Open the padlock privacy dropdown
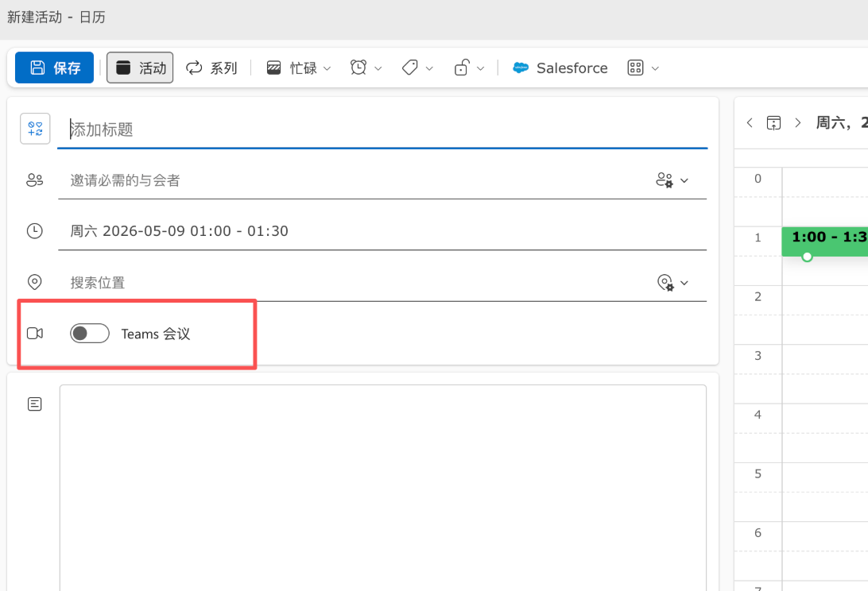Screen dimensions: 868x591 coord(469,68)
